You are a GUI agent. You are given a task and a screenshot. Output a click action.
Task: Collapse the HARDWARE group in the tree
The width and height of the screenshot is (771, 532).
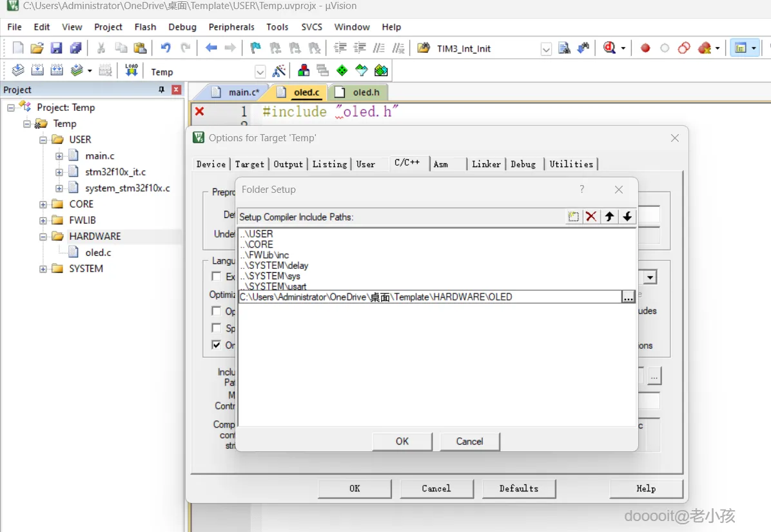[43, 237]
